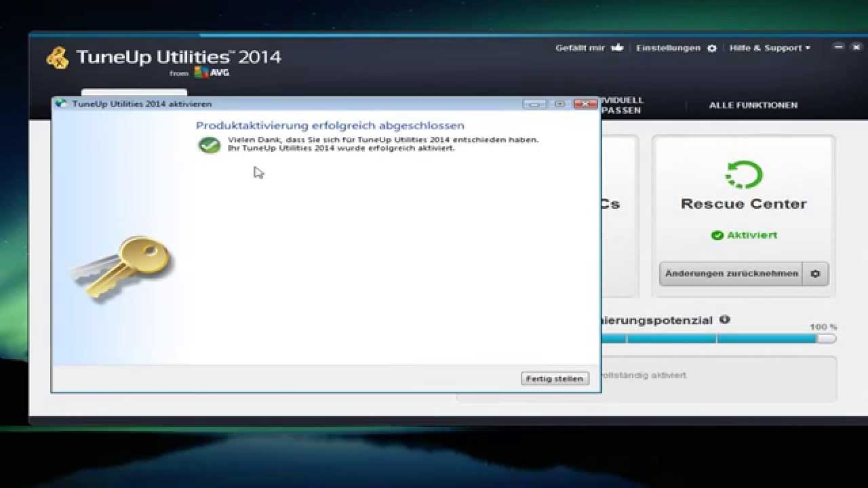Open Einstellungen link in main window
The width and height of the screenshot is (868, 488).
(668, 48)
